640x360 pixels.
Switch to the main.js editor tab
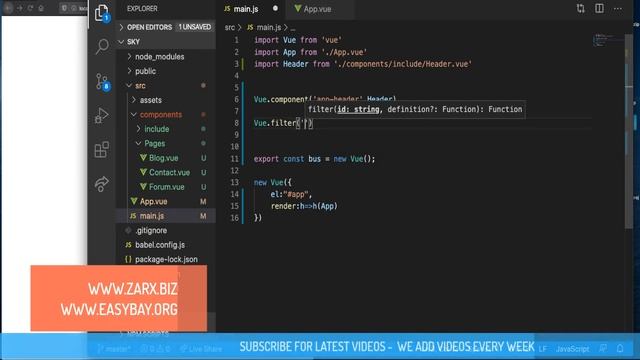246,9
